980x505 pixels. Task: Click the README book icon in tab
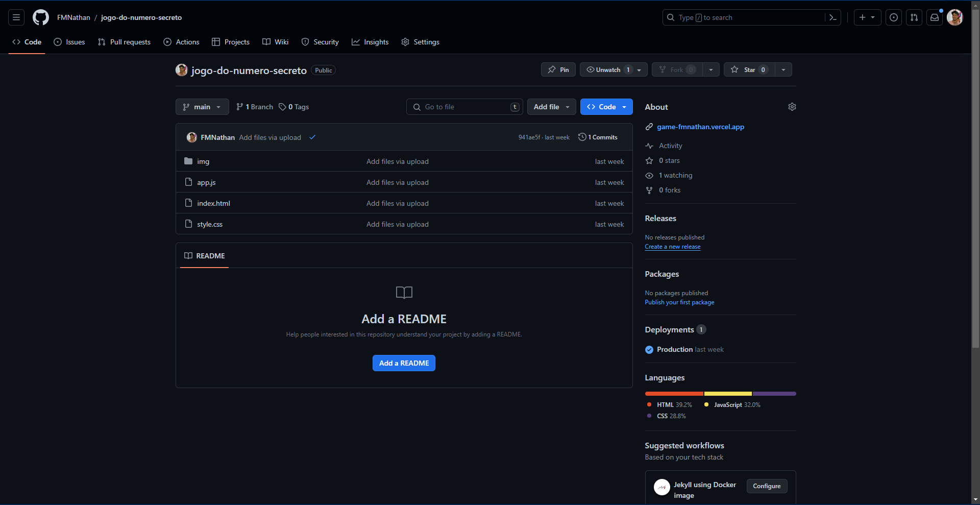[188, 255]
